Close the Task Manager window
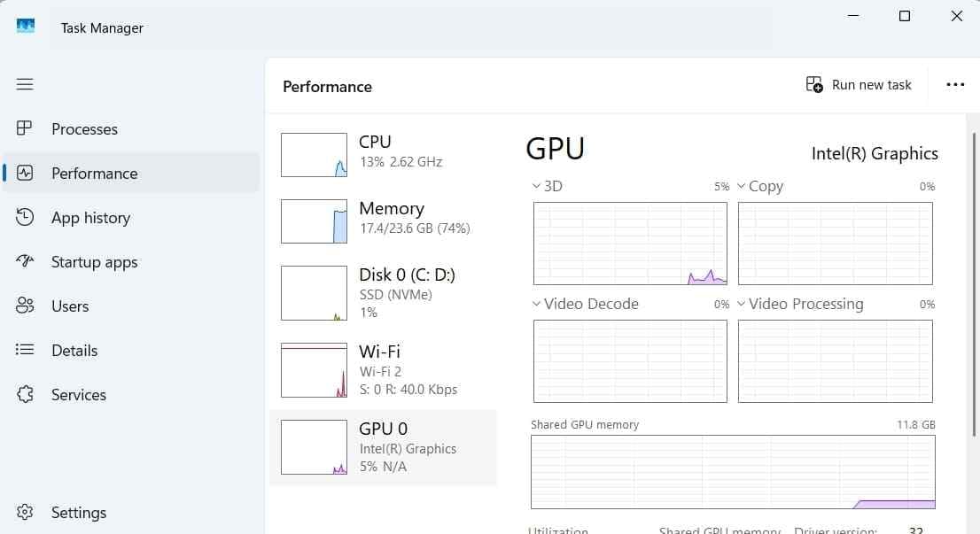Viewport: 980px width, 534px height. (956, 16)
